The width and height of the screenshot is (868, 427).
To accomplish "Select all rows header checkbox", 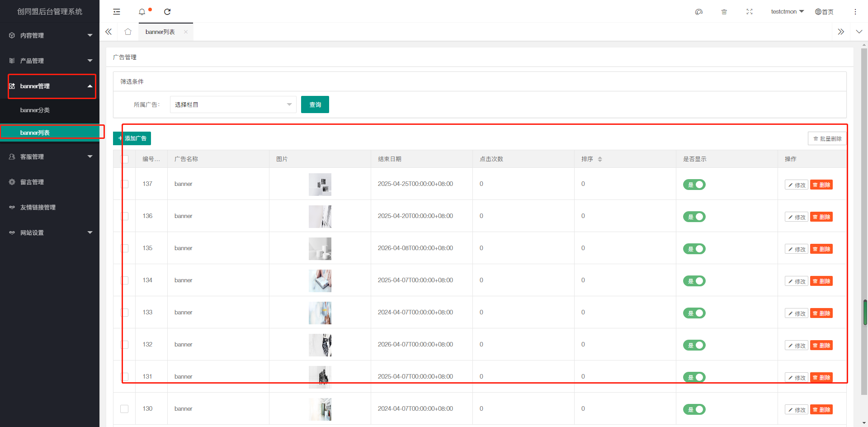I will tap(124, 159).
